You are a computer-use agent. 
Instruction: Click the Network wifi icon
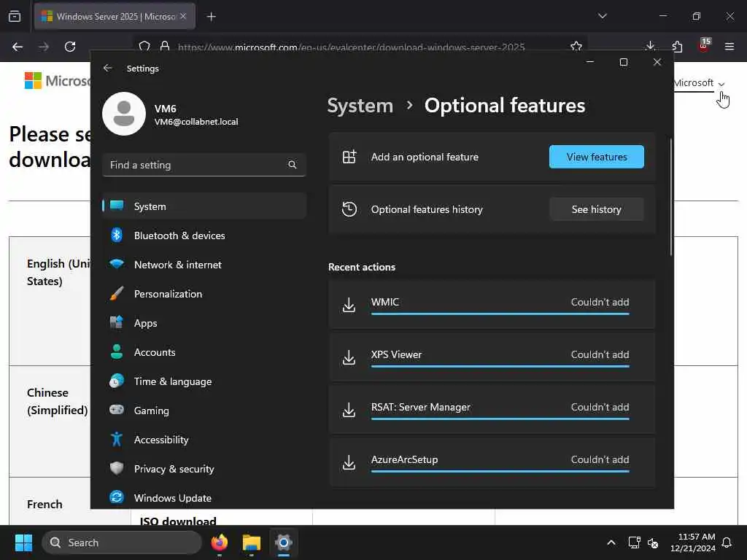coord(117,264)
